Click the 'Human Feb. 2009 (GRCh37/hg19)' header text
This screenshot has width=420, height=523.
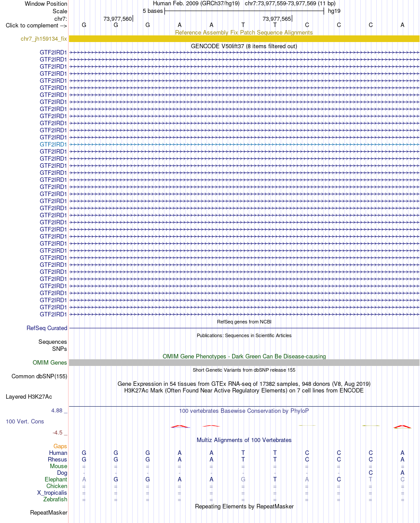[x=196, y=4]
